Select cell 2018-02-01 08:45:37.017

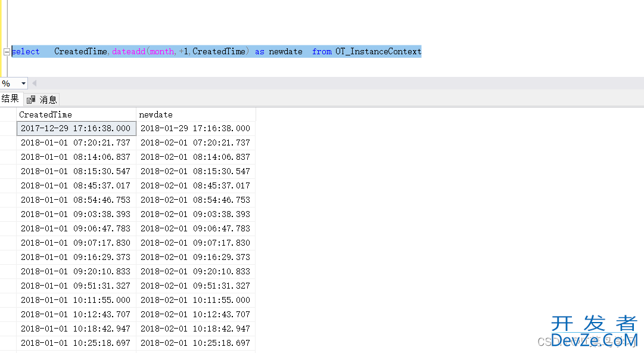pyautogui.click(x=196, y=186)
